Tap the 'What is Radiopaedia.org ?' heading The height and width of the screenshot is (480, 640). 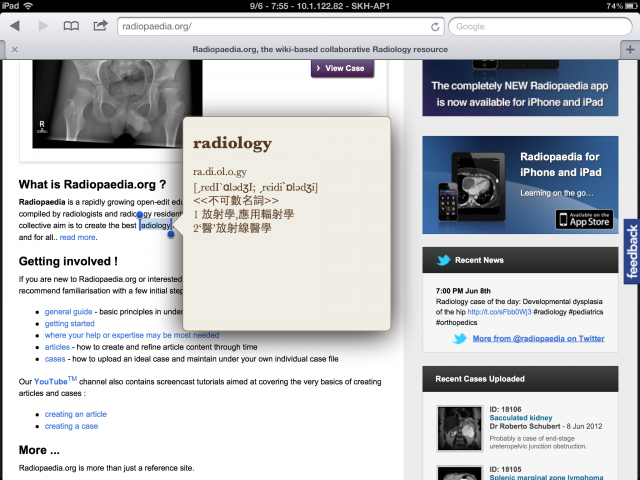click(x=92, y=184)
